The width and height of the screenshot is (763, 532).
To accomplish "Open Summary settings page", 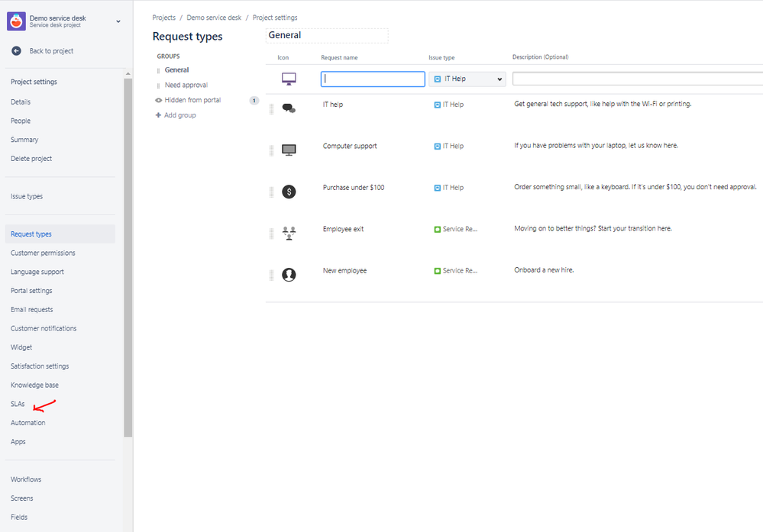I will coord(24,140).
